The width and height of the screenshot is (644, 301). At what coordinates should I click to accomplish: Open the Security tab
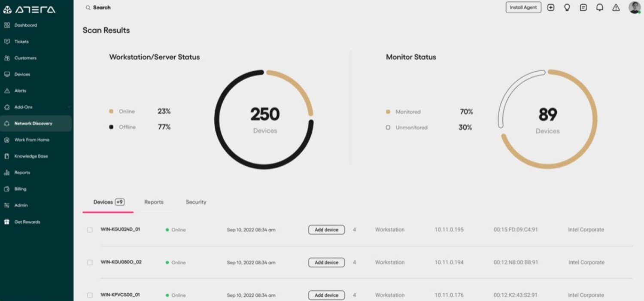[x=196, y=202]
